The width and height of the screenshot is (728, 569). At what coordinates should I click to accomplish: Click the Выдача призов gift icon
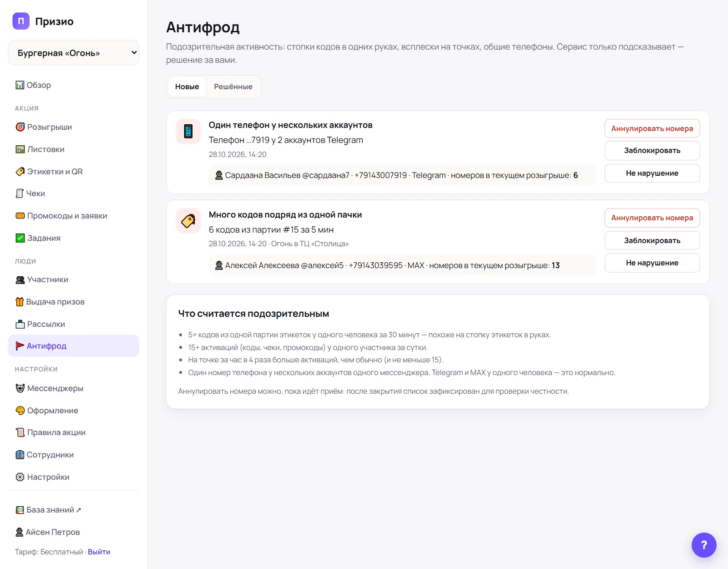pyautogui.click(x=20, y=302)
